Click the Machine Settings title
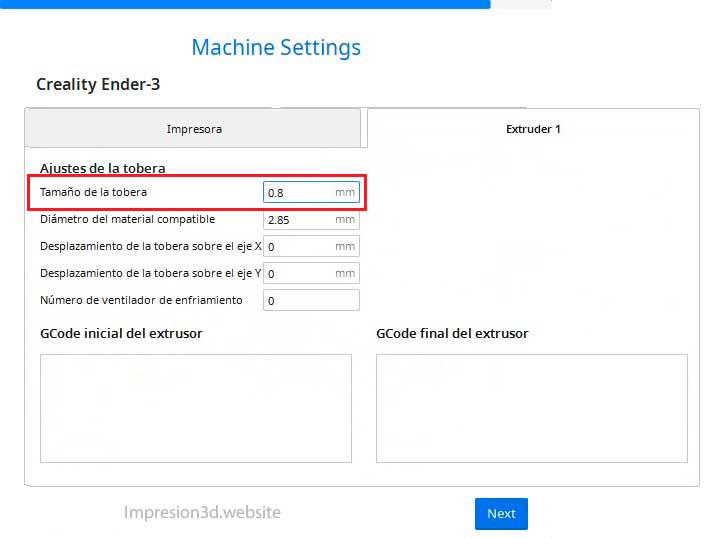This screenshot has width=709, height=538. point(276,47)
